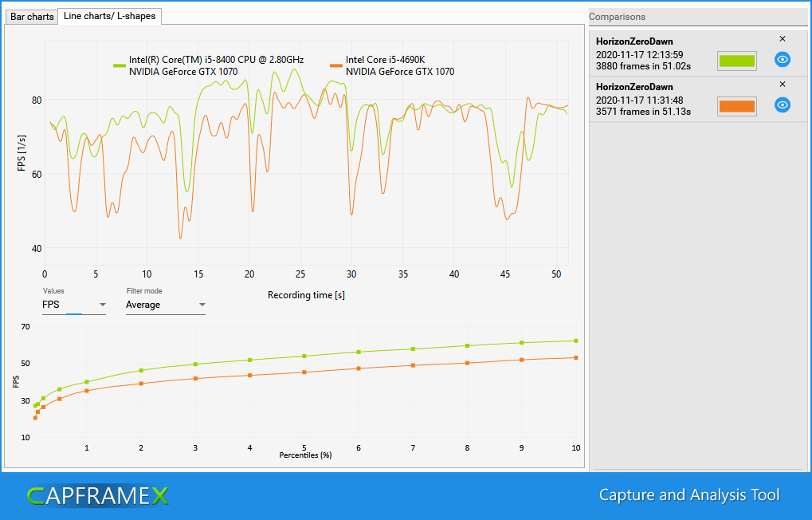Image resolution: width=812 pixels, height=520 pixels.
Task: Click the Intel Core i5-4690K legend entry
Action: [392, 66]
